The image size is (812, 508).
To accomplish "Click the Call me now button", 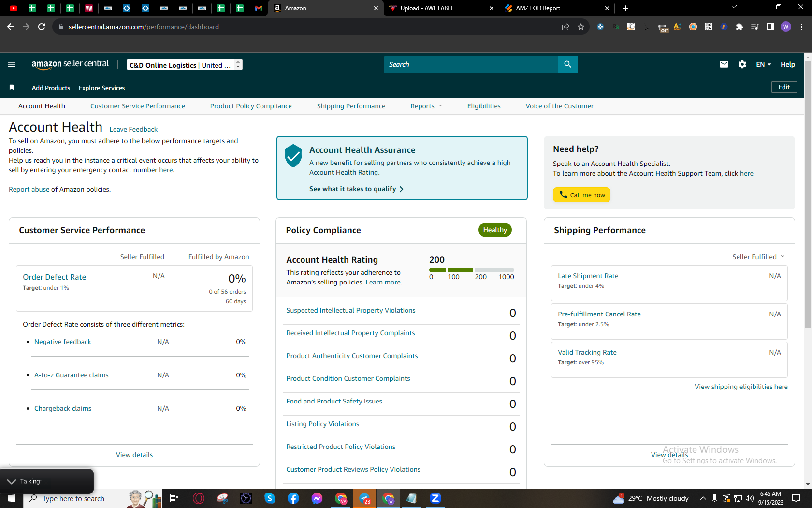I will (581, 195).
